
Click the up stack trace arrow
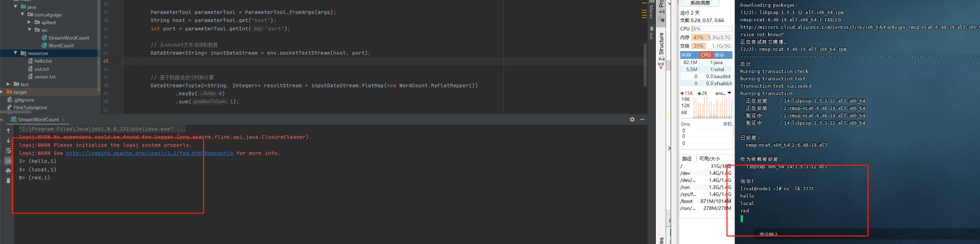tap(8, 130)
